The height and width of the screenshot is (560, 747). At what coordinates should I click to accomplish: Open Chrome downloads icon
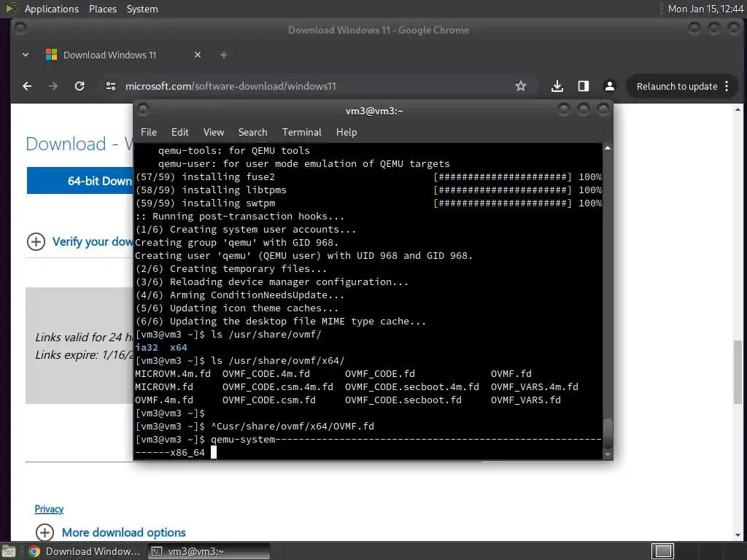coord(557,86)
